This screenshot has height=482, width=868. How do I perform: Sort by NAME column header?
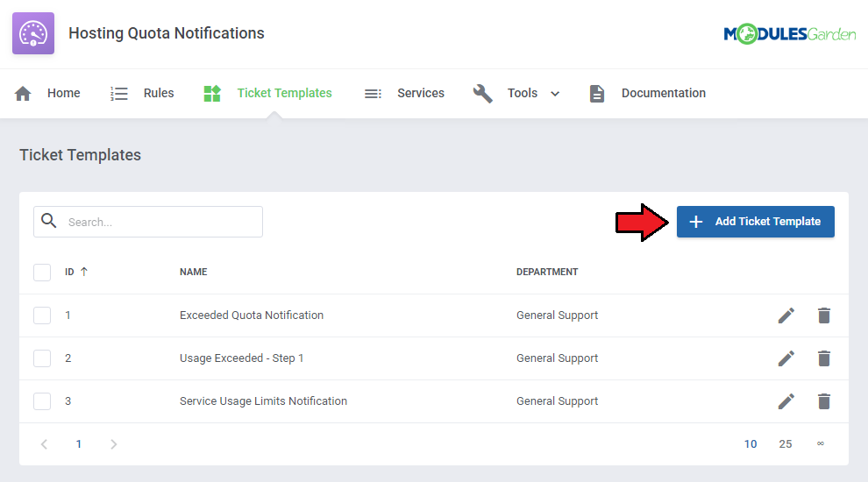193,272
